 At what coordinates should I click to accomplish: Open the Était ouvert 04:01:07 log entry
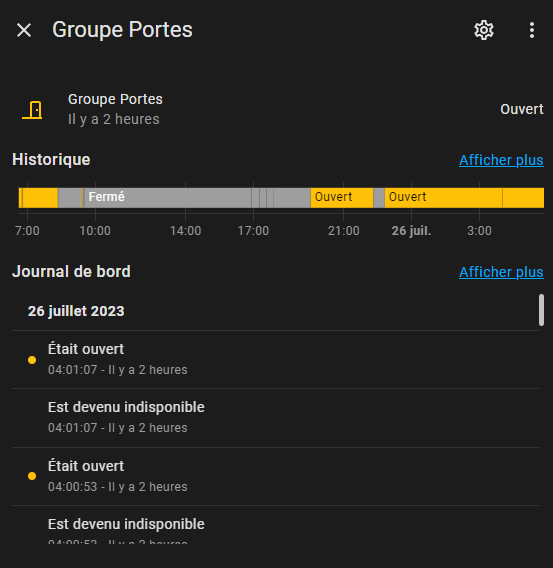point(275,359)
